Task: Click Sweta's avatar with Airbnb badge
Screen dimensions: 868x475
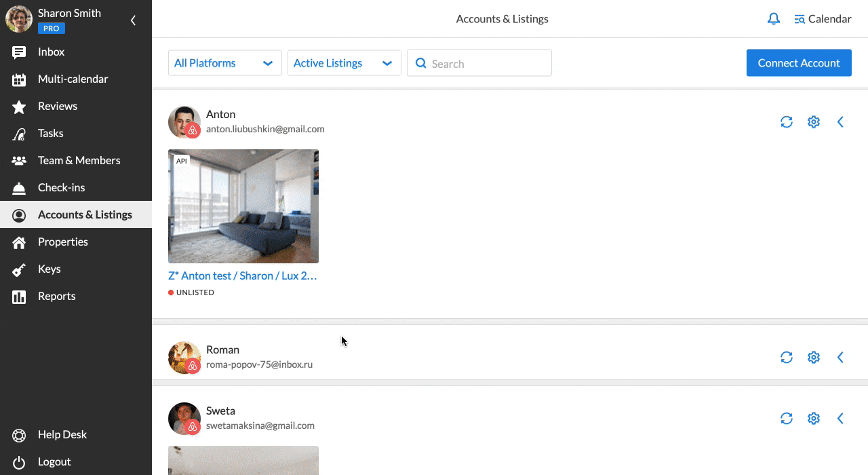Action: 184,419
